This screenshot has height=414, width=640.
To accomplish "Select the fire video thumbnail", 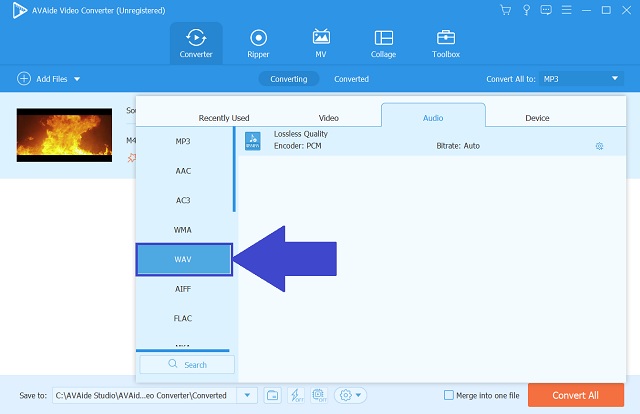I will (x=64, y=135).
